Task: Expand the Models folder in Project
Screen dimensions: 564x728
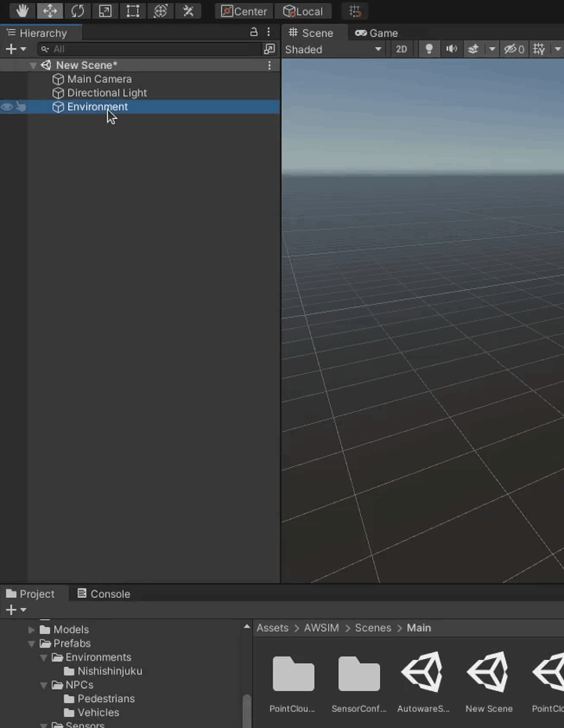Action: (32, 629)
